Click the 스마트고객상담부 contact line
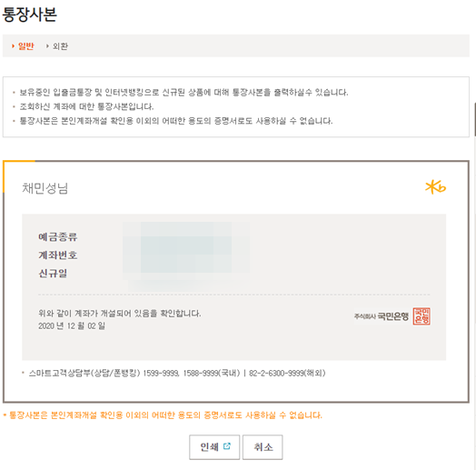 177,373
